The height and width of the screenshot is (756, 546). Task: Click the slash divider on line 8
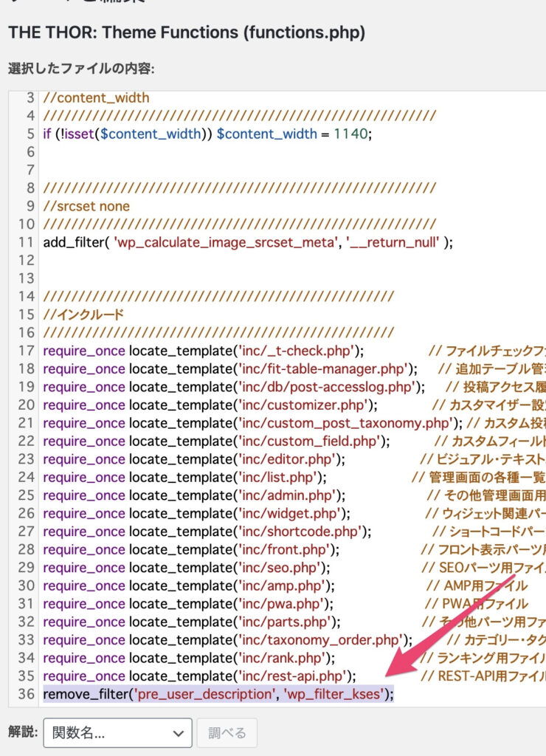pyautogui.click(x=240, y=188)
